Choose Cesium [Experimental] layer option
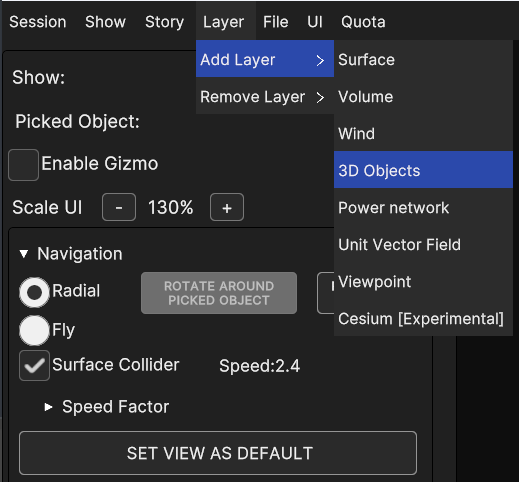Screen dimensions: 519x482 point(423,318)
